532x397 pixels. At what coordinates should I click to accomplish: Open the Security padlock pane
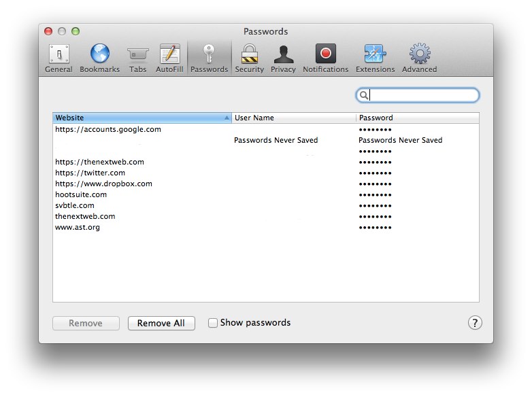click(x=250, y=58)
